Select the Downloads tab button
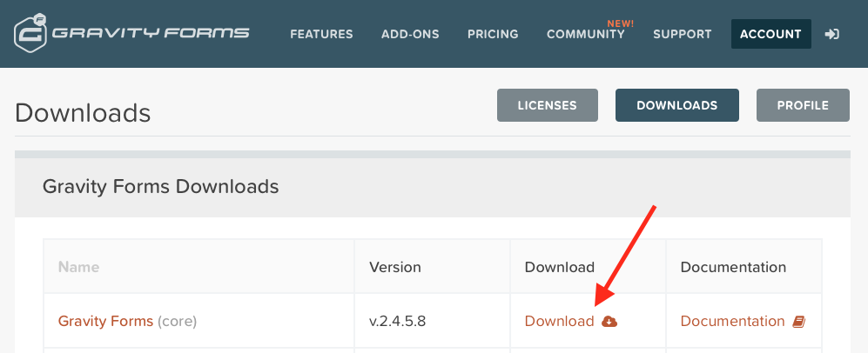 point(676,105)
